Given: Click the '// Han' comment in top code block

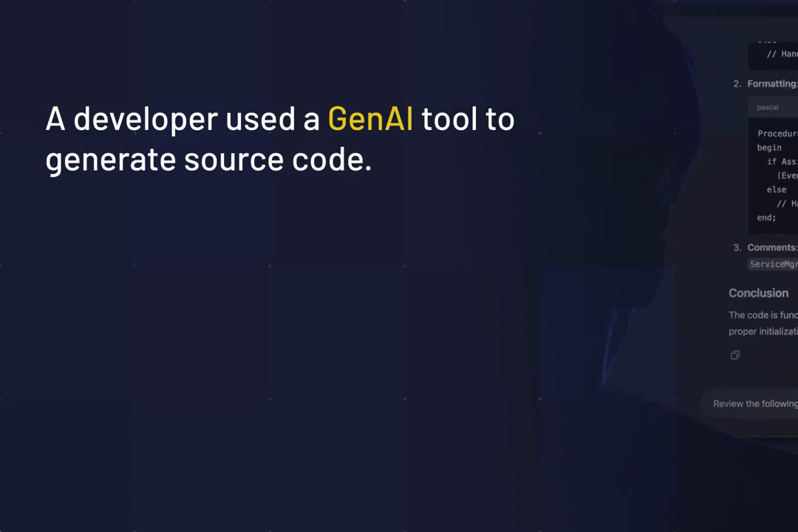Looking at the screenshot, I should [x=782, y=53].
